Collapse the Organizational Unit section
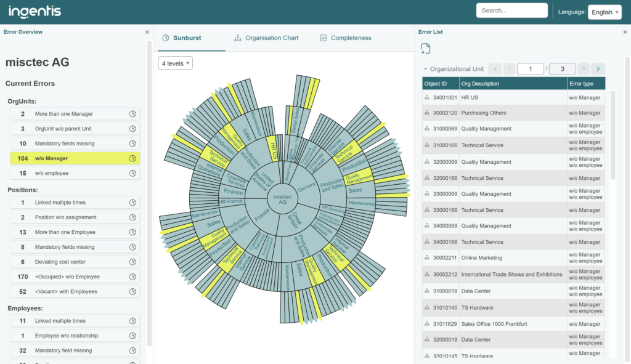Image resolution: width=631 pixels, height=364 pixels. (426, 68)
